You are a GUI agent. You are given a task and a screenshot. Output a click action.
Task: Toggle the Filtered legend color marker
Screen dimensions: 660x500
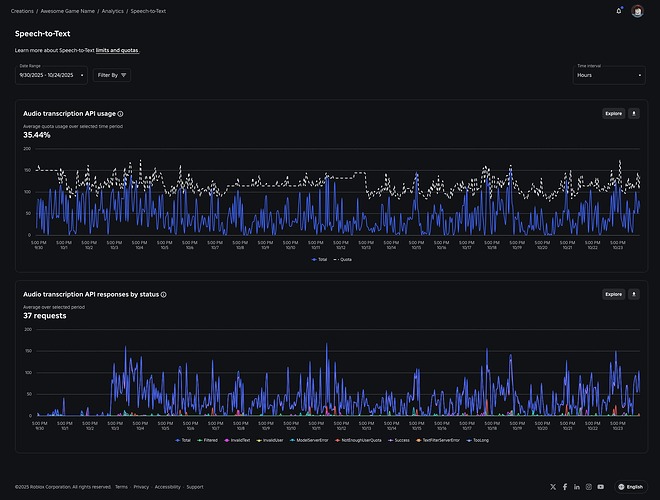coord(200,440)
